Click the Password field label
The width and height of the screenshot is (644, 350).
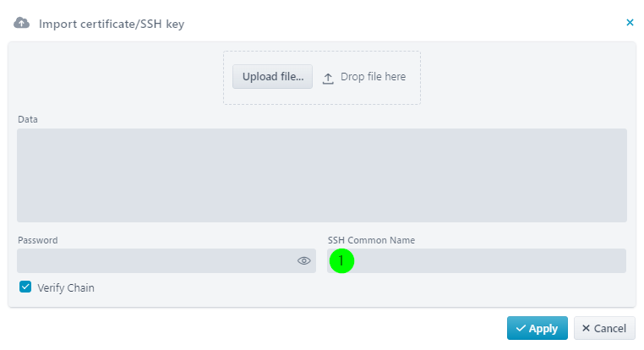click(38, 240)
